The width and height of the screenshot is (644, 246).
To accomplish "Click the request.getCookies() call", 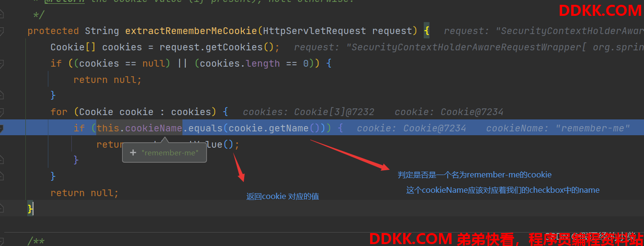I will tap(219, 47).
